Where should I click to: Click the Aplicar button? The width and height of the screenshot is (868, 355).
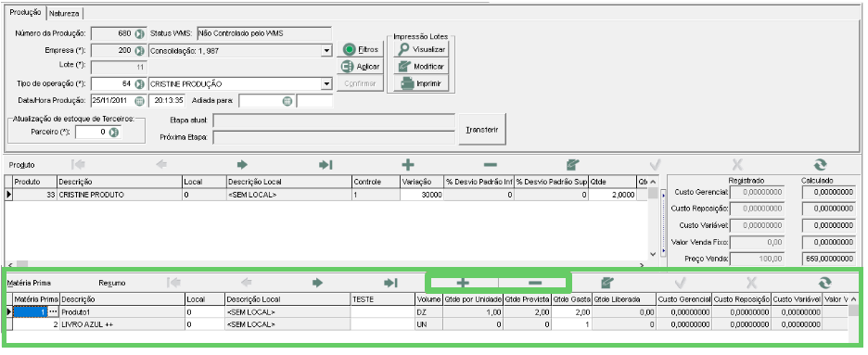pos(361,67)
